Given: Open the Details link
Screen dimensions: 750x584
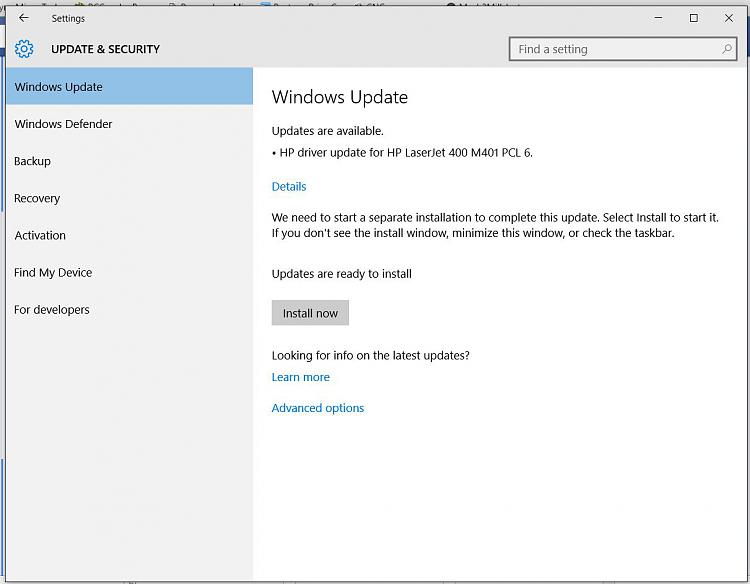Looking at the screenshot, I should 289,187.
